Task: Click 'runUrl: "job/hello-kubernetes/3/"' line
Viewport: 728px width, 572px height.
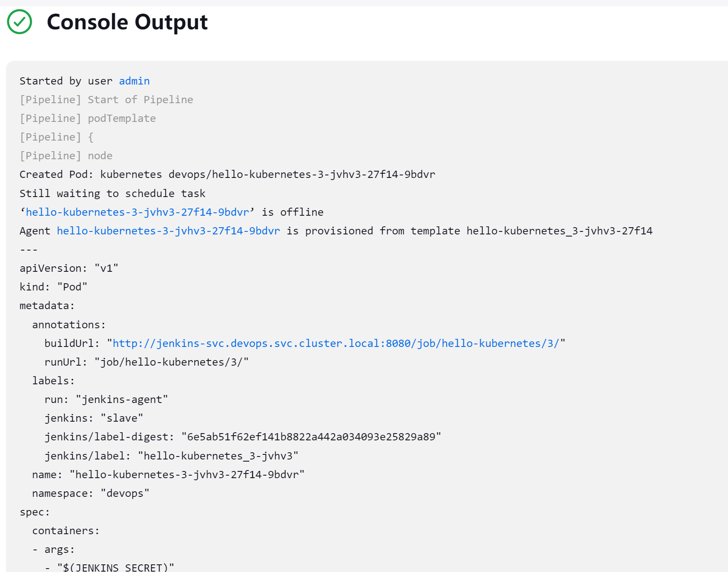Action: point(146,362)
